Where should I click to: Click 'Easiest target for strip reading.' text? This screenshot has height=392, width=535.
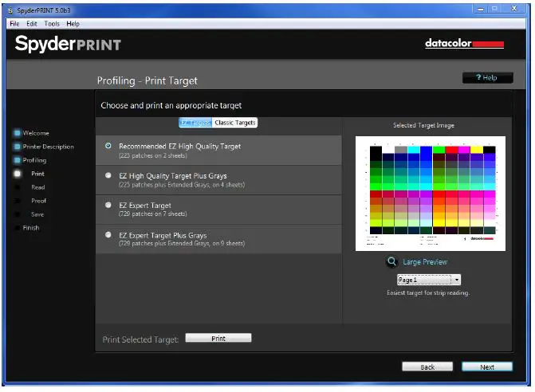(428, 293)
